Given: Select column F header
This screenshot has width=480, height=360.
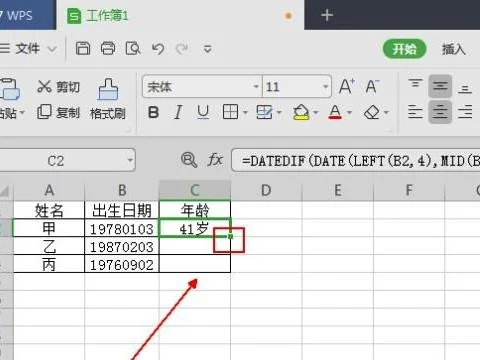Looking at the screenshot, I should point(409,191).
